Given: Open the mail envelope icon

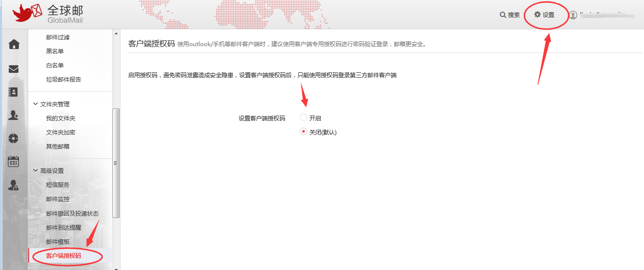Looking at the screenshot, I should [14, 69].
